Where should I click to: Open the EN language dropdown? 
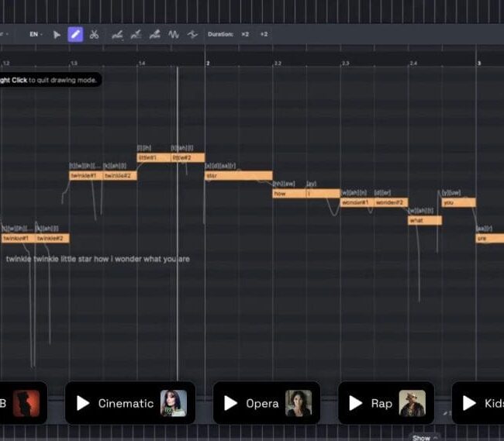pos(36,34)
